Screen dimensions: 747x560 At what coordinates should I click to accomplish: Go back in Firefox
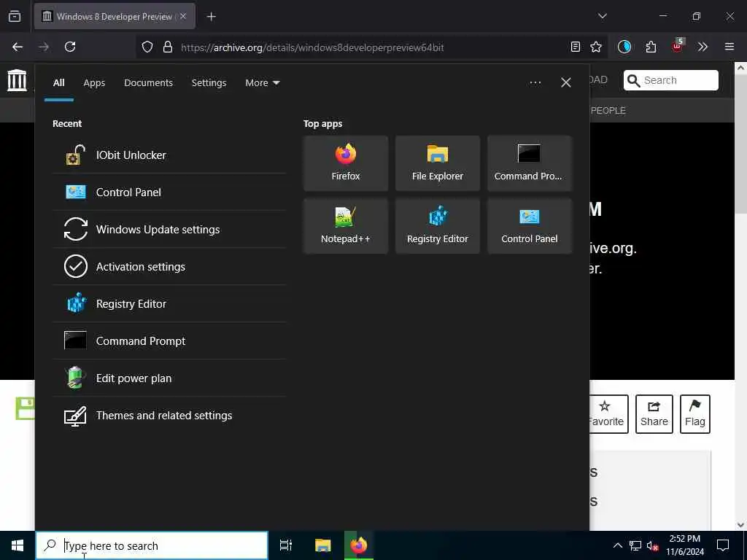tap(18, 47)
